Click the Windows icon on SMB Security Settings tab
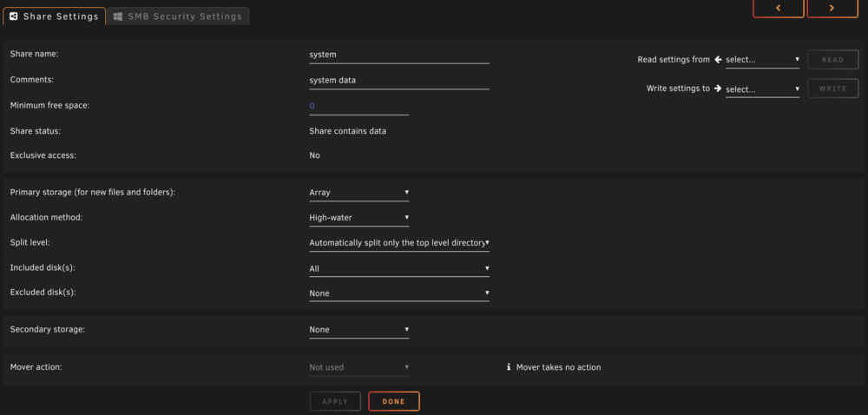This screenshot has height=415, width=868. (x=117, y=16)
